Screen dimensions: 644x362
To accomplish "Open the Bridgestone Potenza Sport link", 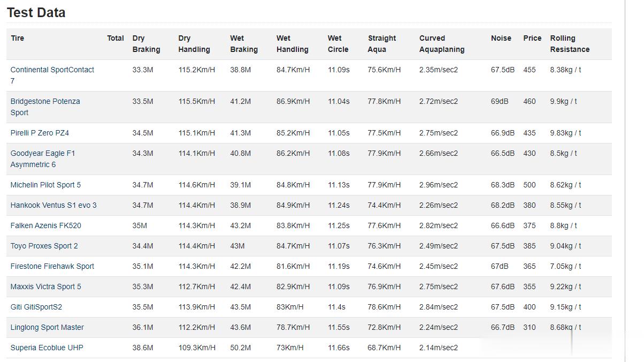I will pyautogui.click(x=45, y=107).
